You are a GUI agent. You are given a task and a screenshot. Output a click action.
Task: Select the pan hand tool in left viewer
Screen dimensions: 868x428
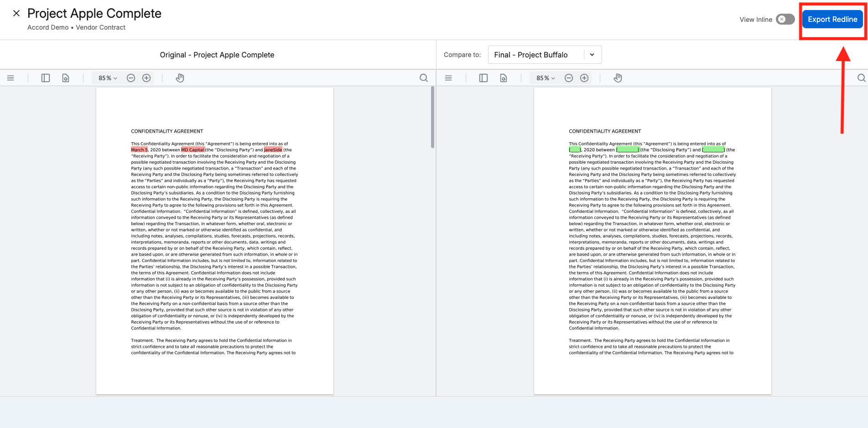click(180, 78)
